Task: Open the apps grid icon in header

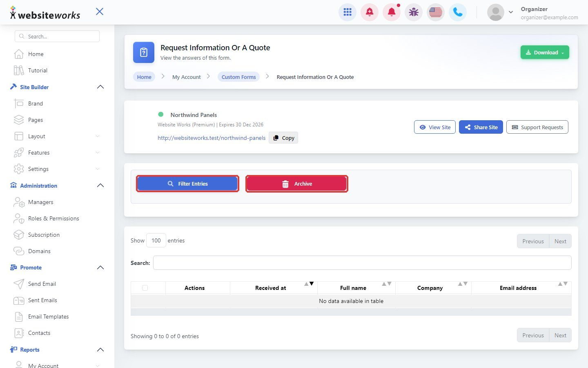Action: pyautogui.click(x=347, y=12)
